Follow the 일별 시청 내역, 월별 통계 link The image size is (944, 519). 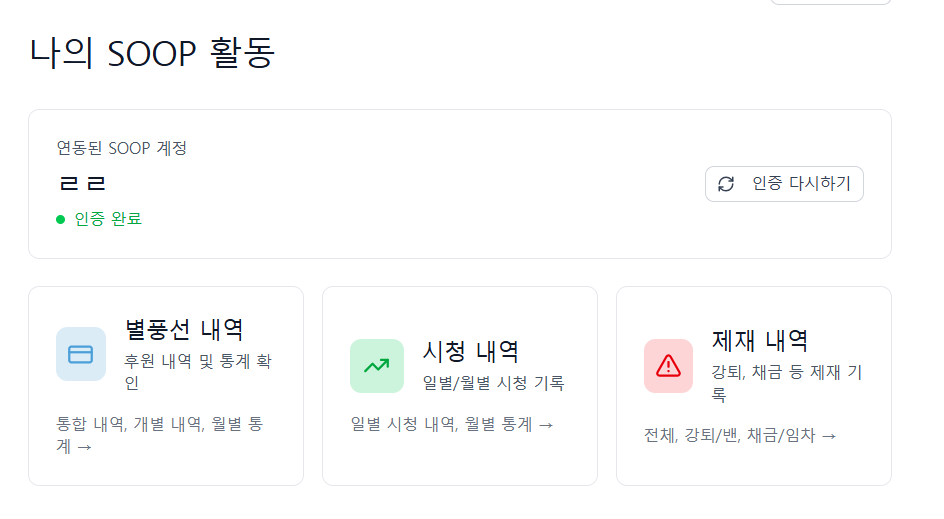point(452,424)
